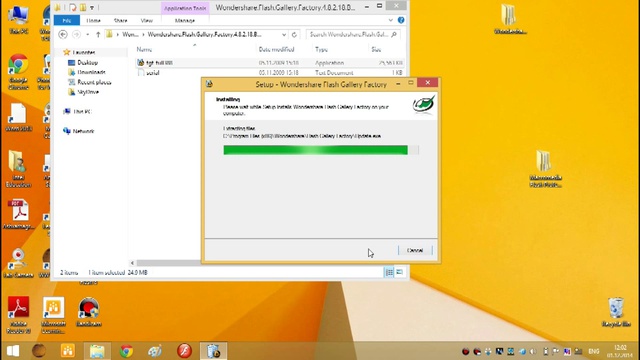640x360 pixels.
Task: Open the PDF file desktop icon
Action: 18,214
